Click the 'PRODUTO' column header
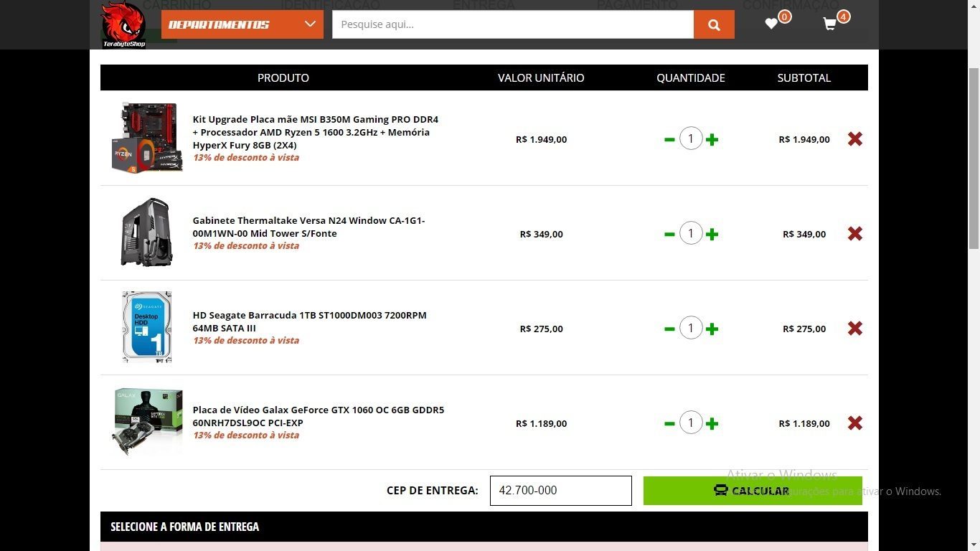 click(283, 77)
